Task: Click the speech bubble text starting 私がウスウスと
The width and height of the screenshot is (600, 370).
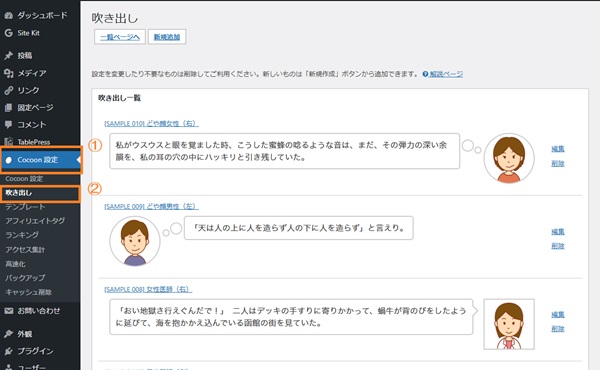Action: pyautogui.click(x=284, y=151)
